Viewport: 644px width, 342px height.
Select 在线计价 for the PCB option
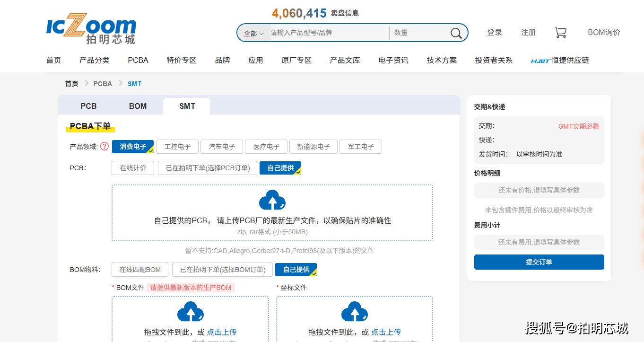pyautogui.click(x=133, y=168)
